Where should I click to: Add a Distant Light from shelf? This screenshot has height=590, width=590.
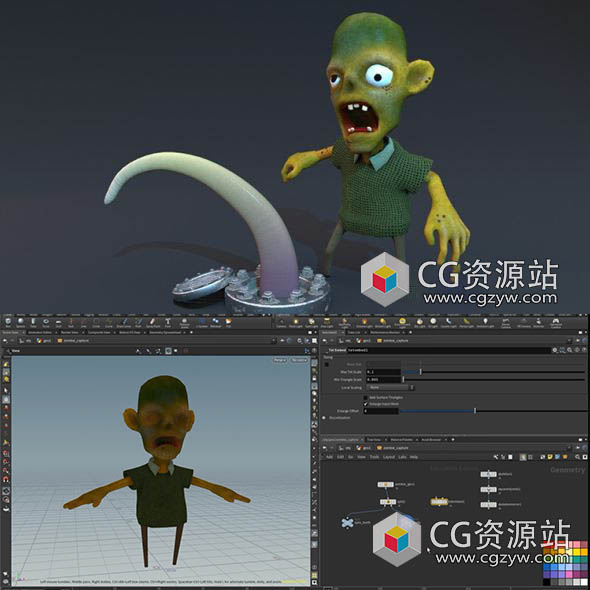point(383,323)
